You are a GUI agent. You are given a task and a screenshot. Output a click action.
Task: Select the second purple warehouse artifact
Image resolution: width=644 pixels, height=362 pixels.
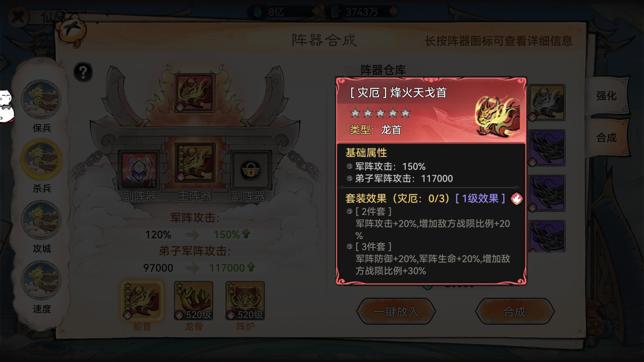pyautogui.click(x=547, y=193)
